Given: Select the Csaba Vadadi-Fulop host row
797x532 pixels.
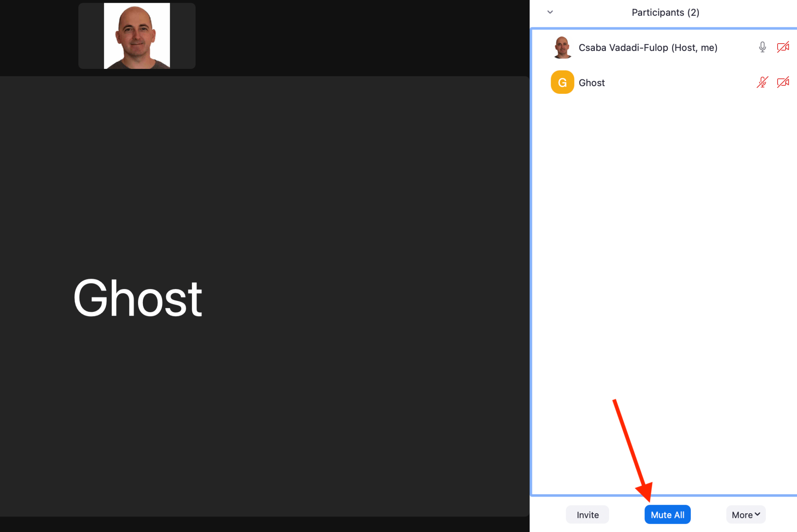Looking at the screenshot, I should [x=662, y=47].
